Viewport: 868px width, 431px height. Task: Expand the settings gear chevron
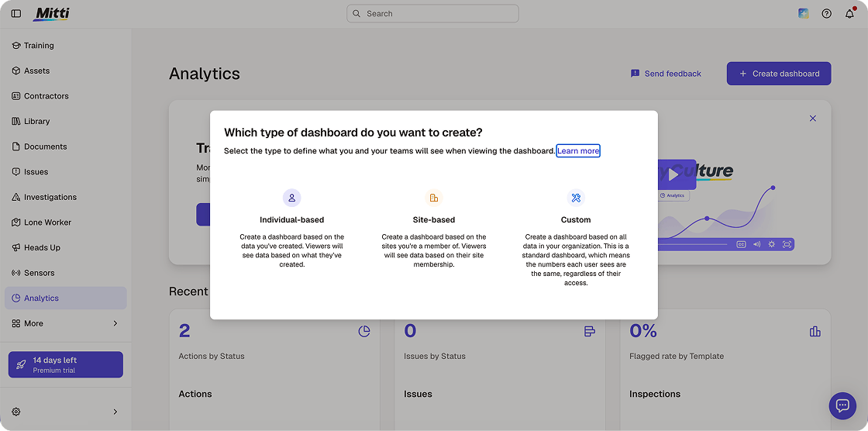click(115, 412)
